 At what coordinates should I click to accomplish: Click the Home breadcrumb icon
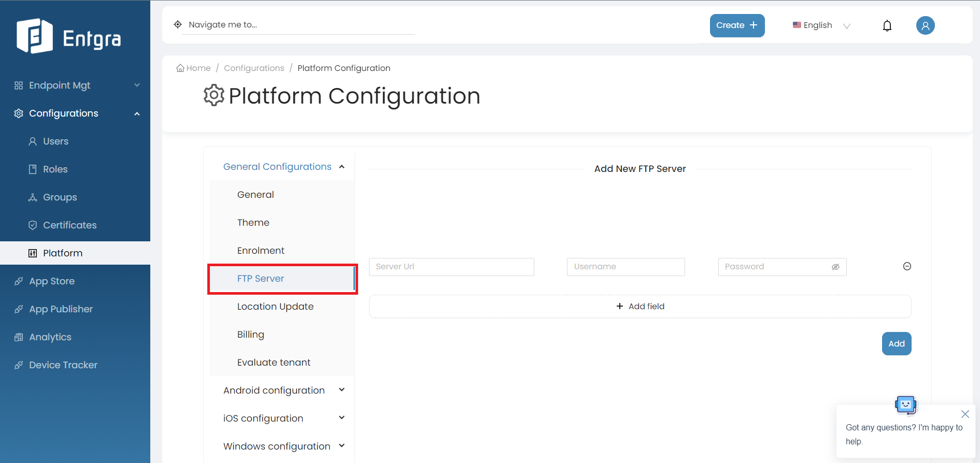180,68
